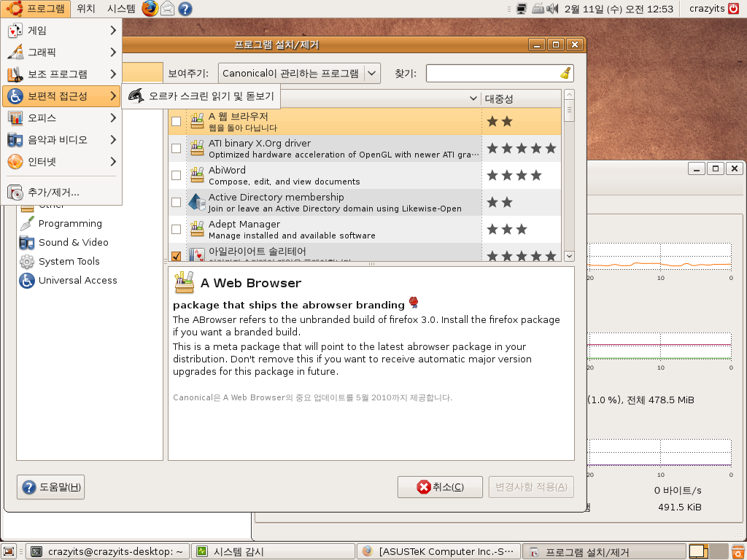Click the Orca whale icon

click(x=136, y=96)
